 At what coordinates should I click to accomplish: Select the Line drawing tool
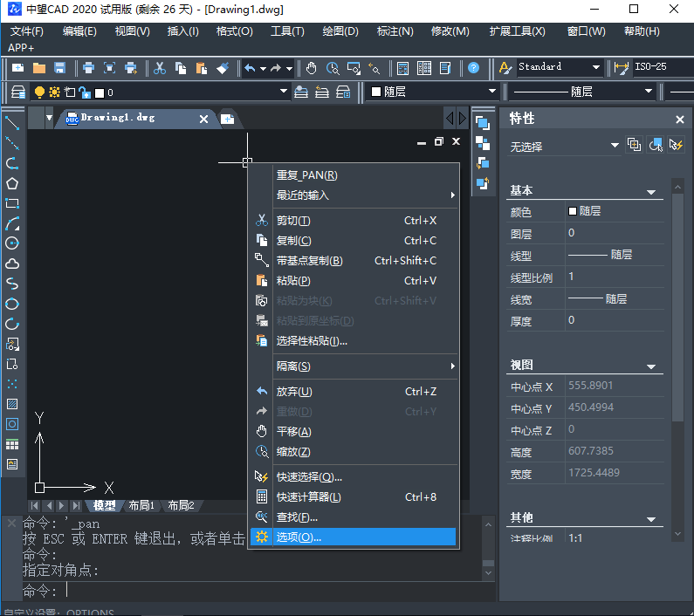(12, 123)
